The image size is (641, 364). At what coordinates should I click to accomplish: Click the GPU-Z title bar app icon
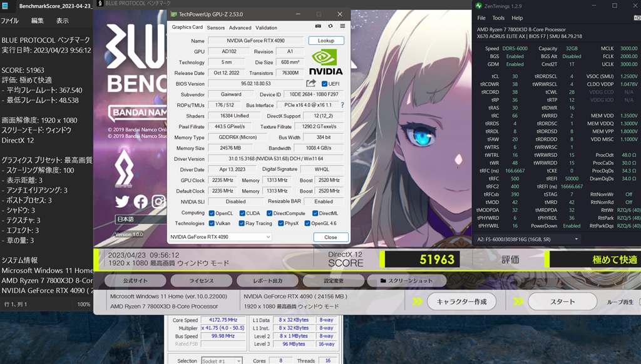(174, 14)
